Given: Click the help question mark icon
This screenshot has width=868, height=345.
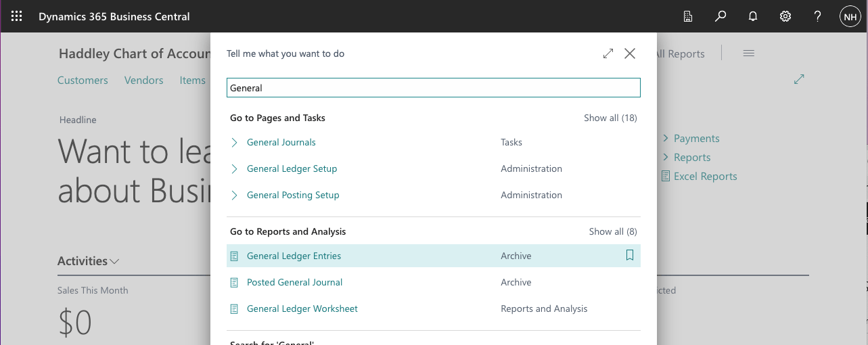Looking at the screenshot, I should [x=817, y=16].
